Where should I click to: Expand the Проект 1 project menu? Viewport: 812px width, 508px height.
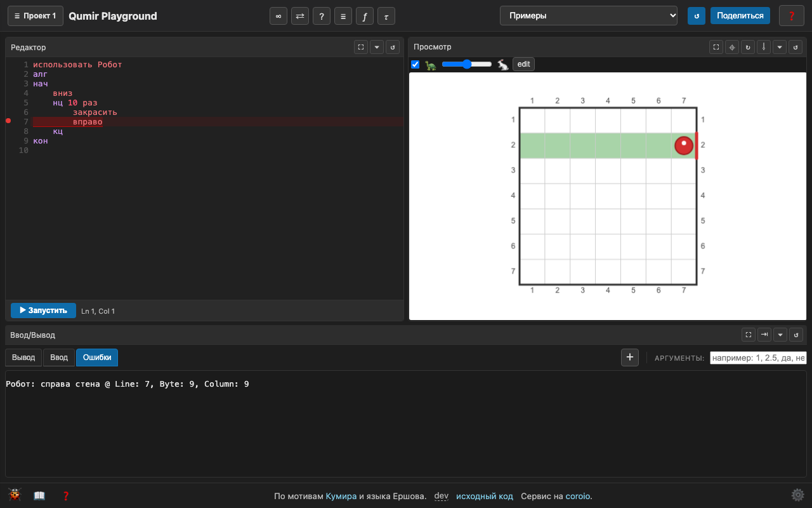tap(36, 16)
